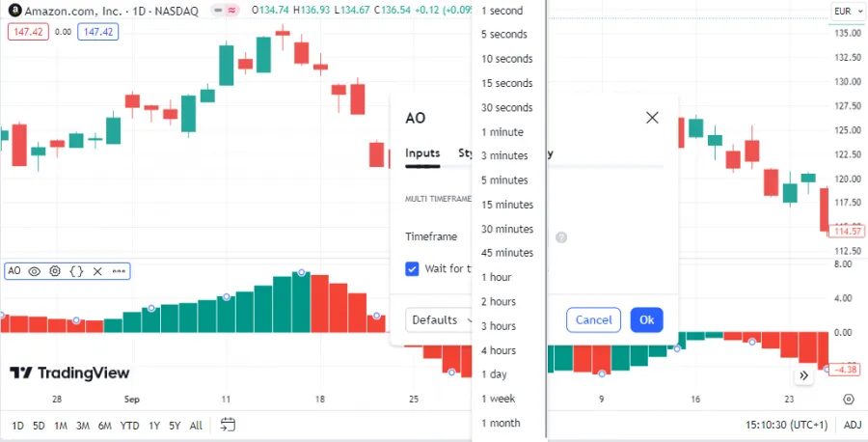Click the Cancel button
Viewport: 868px width, 442px height.
click(593, 319)
